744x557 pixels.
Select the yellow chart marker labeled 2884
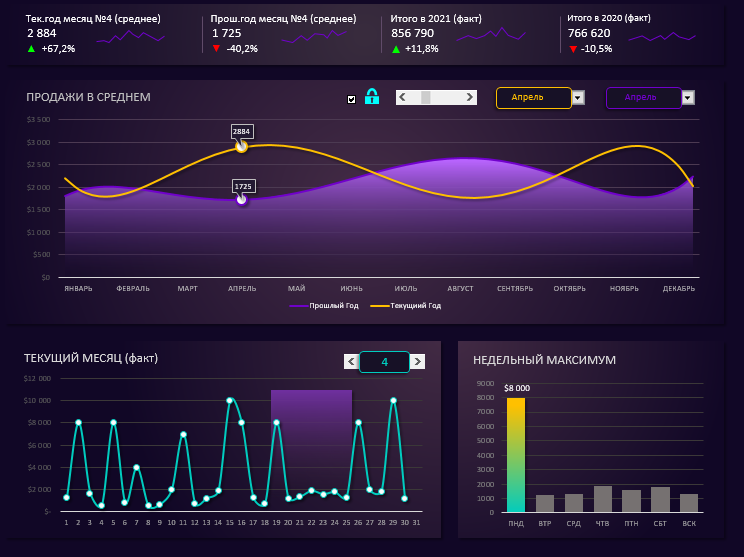point(241,147)
